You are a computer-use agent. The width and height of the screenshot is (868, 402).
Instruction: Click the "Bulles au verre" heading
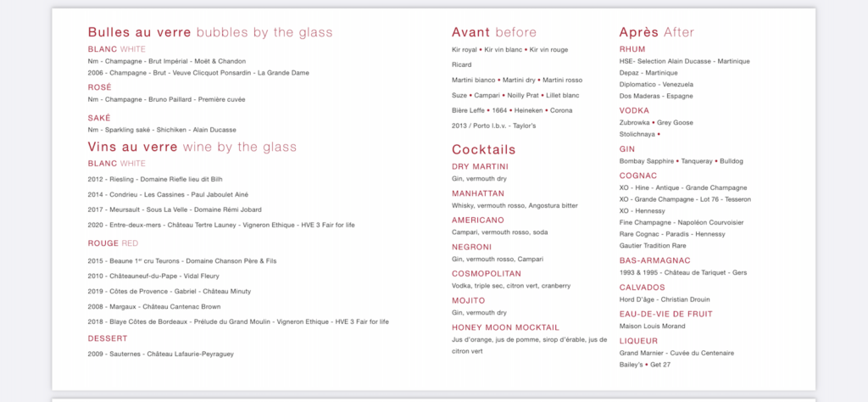coord(141,32)
